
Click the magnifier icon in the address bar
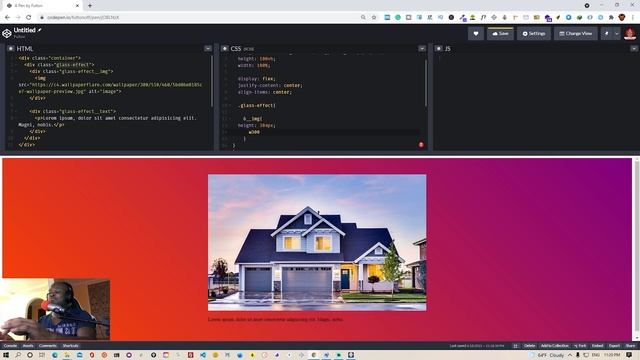(363, 18)
